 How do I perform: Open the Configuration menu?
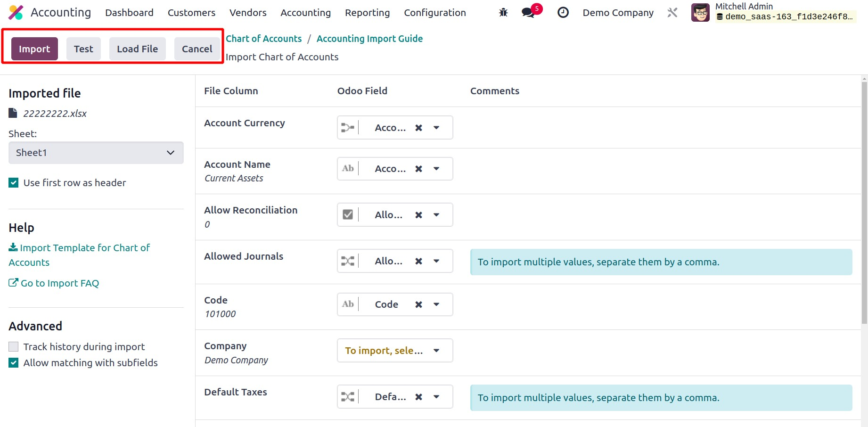pos(434,13)
